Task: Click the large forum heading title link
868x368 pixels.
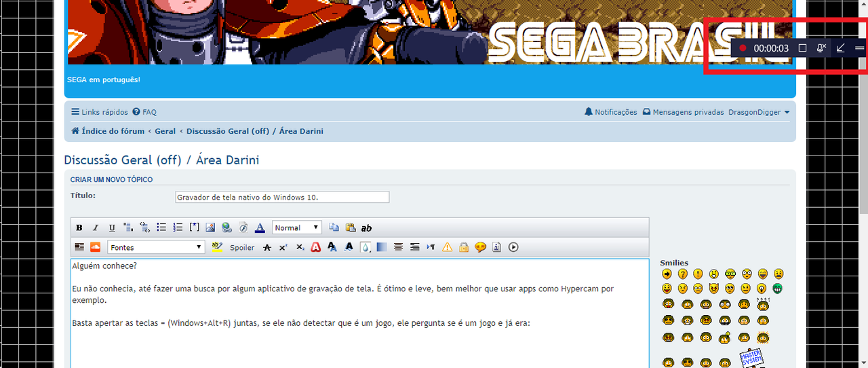Action: [161, 160]
